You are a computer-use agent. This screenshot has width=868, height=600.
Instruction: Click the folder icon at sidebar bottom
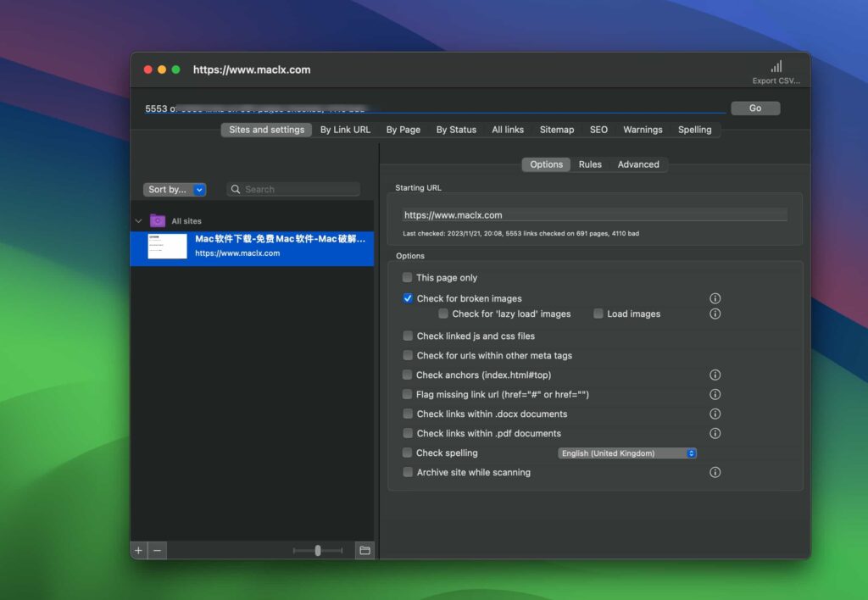click(x=364, y=551)
